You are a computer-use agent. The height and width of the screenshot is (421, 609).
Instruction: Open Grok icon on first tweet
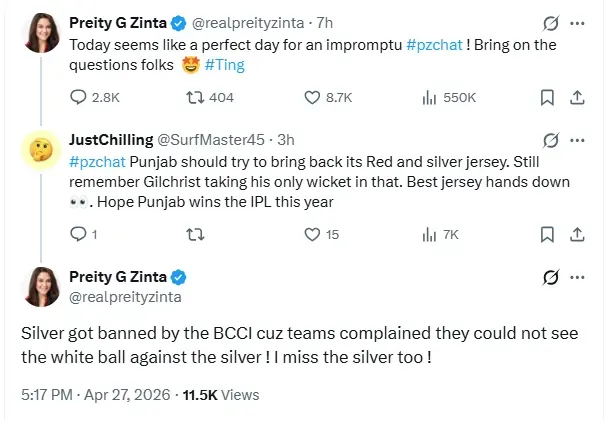[549, 24]
